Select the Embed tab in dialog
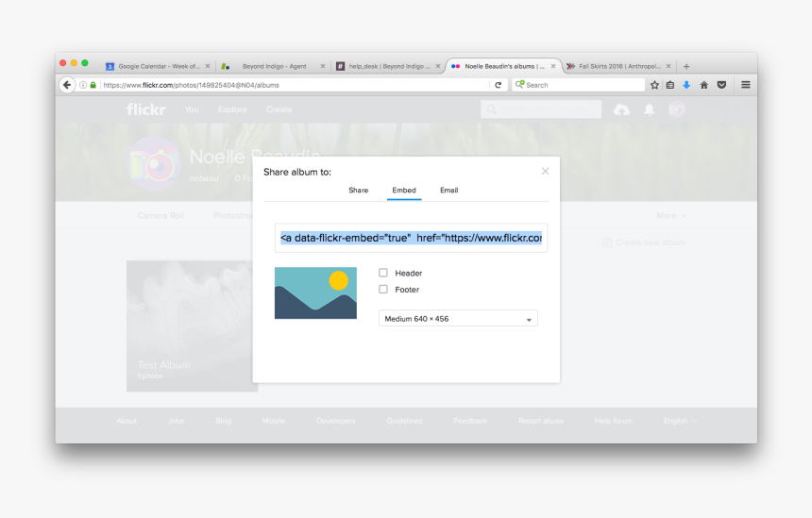 (x=404, y=191)
